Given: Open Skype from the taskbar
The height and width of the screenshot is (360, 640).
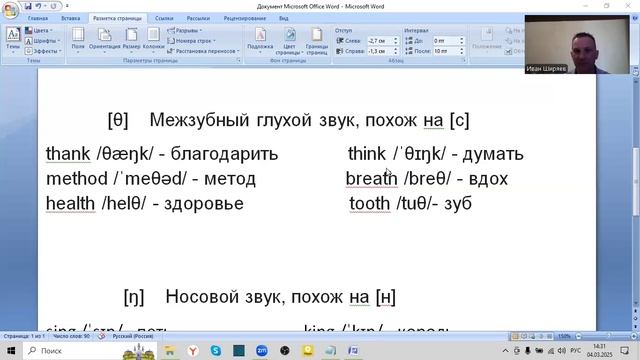Looking at the screenshot, I should [216, 351].
